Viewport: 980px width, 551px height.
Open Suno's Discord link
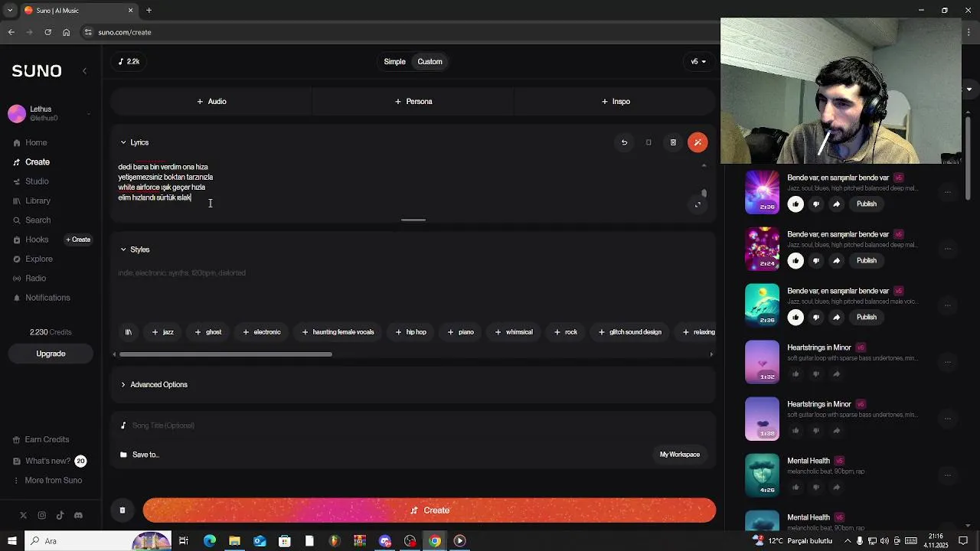78,516
